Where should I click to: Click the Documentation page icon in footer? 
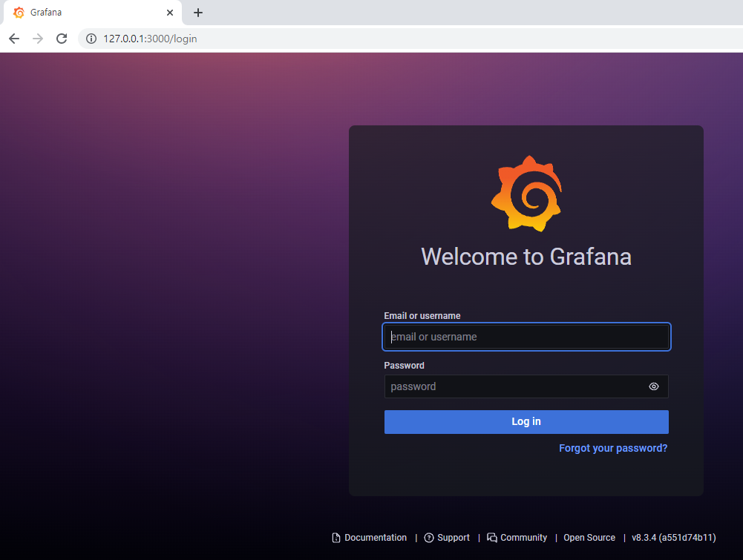[x=335, y=538]
